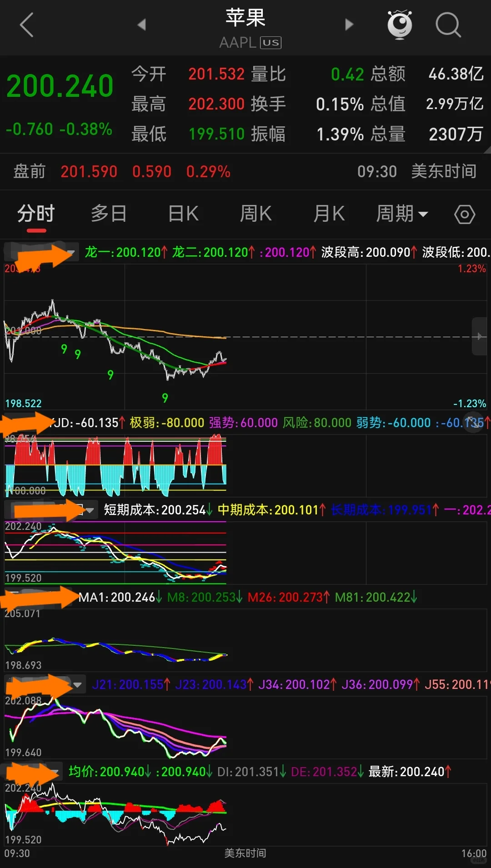
Task: Expand quote details corner triangle near 总量
Action: coord(487,150)
